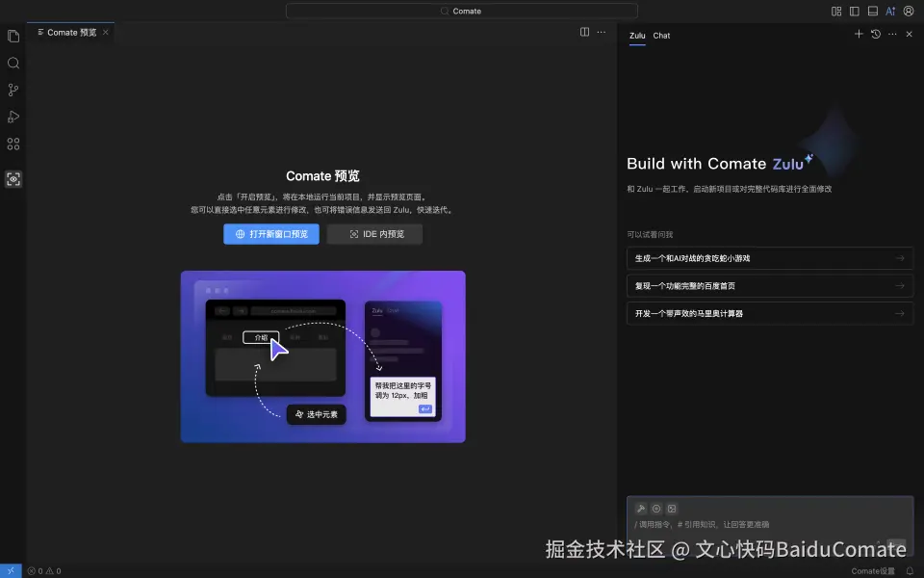Open editor more actions ellipsis menu
This screenshot has height=578, width=924.
(601, 32)
